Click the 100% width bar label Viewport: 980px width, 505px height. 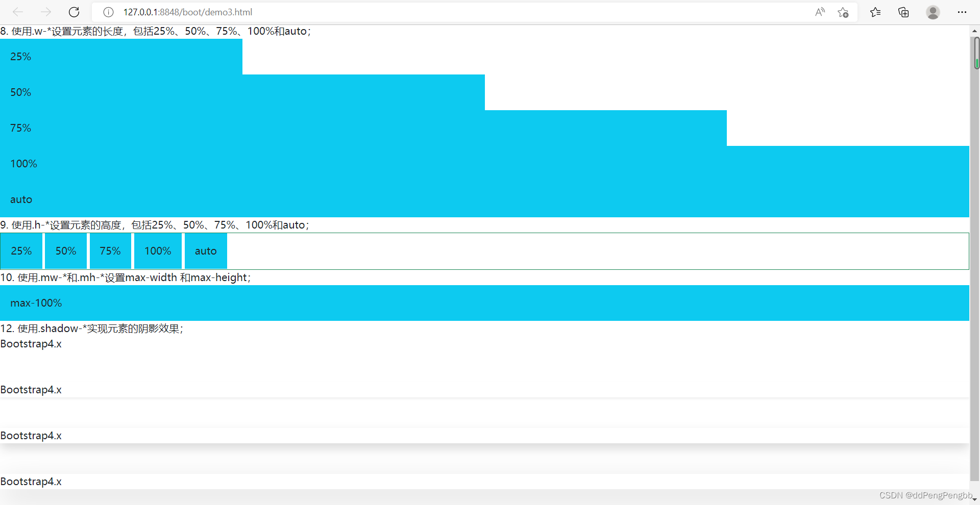pos(23,164)
